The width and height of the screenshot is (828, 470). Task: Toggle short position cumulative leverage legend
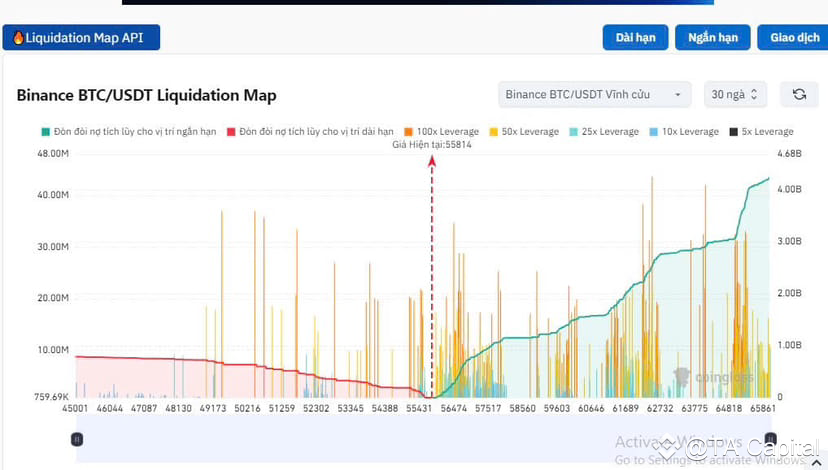coord(129,131)
